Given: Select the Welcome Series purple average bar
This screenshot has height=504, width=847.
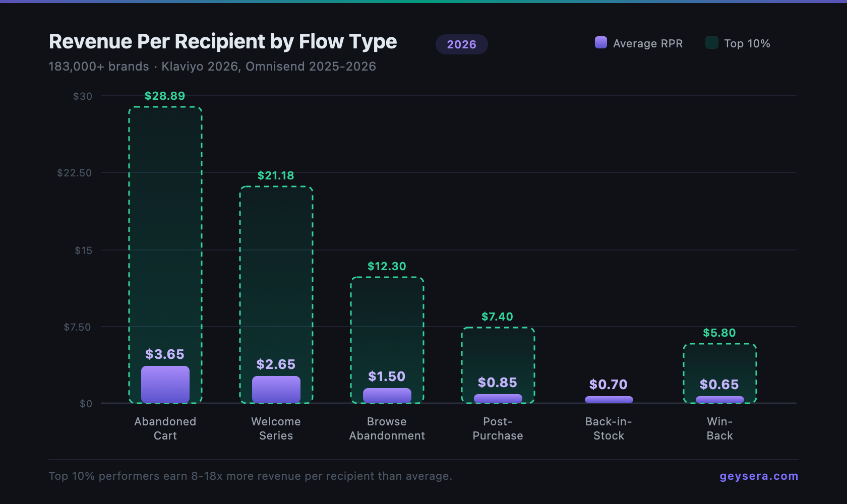Looking at the screenshot, I should [276, 390].
